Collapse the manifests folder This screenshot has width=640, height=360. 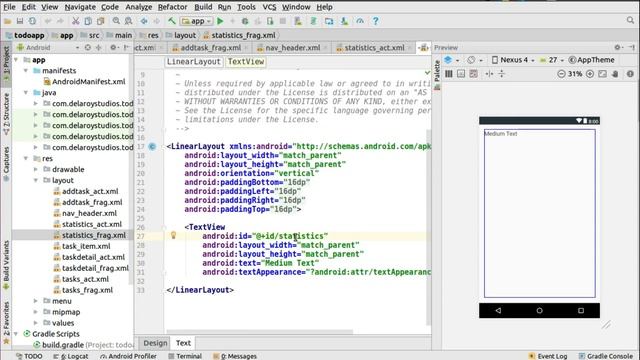26,71
